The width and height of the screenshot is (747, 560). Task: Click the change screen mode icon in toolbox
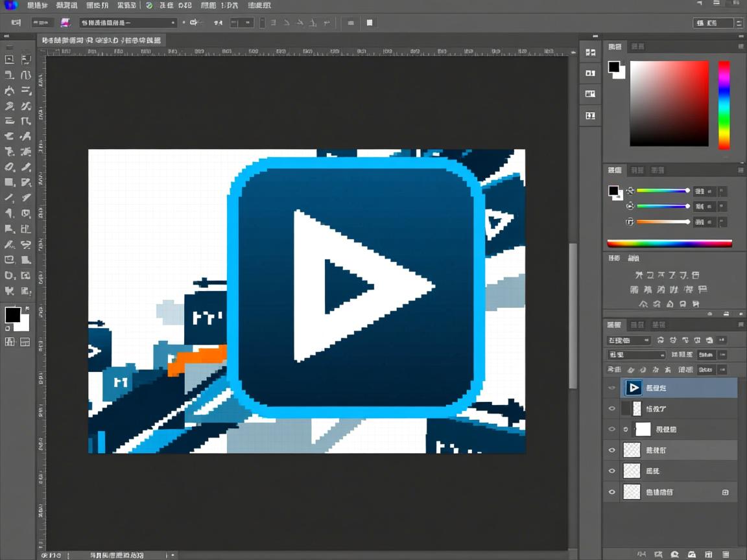point(25,342)
